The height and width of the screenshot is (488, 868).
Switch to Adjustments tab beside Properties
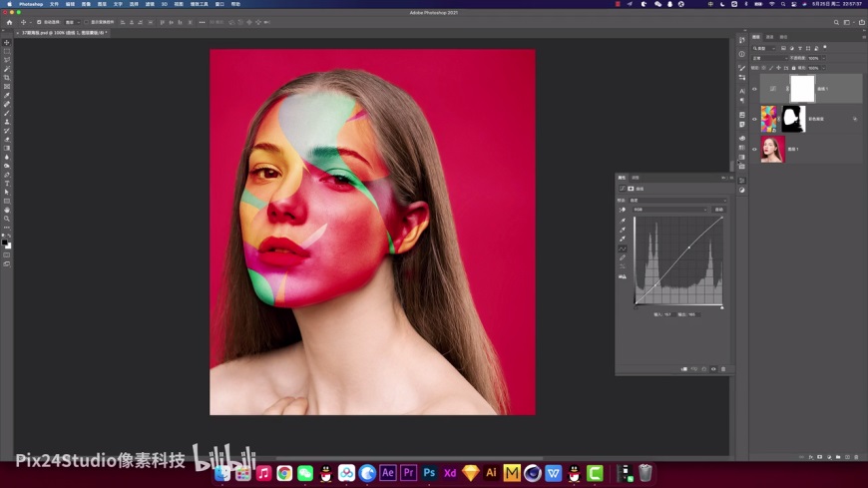coord(636,178)
